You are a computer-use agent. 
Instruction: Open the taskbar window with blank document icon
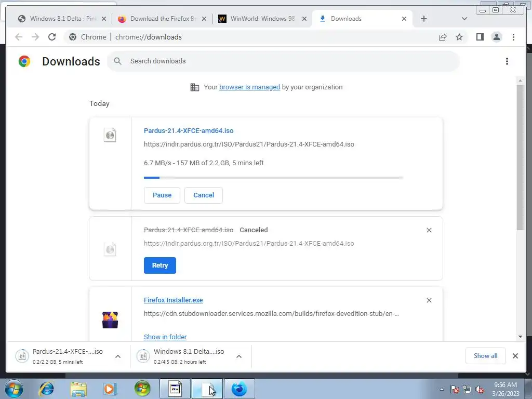[207, 389]
